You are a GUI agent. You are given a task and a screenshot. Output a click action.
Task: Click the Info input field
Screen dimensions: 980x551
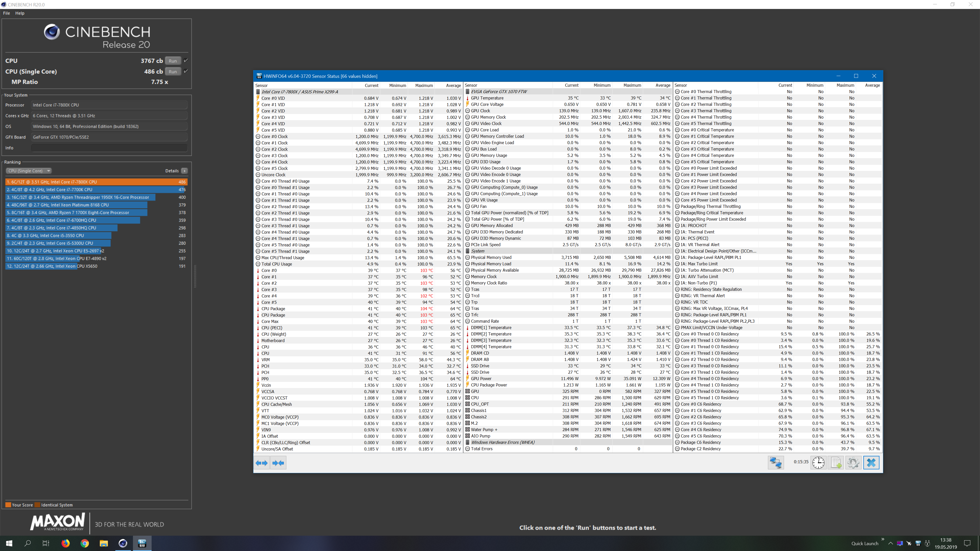tap(109, 148)
